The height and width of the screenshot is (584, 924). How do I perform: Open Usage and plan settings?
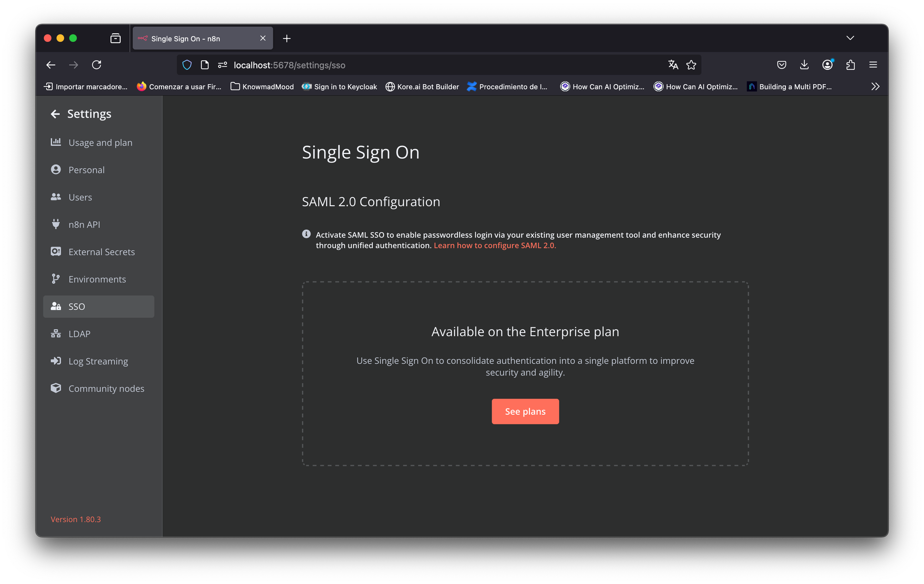[x=100, y=142]
